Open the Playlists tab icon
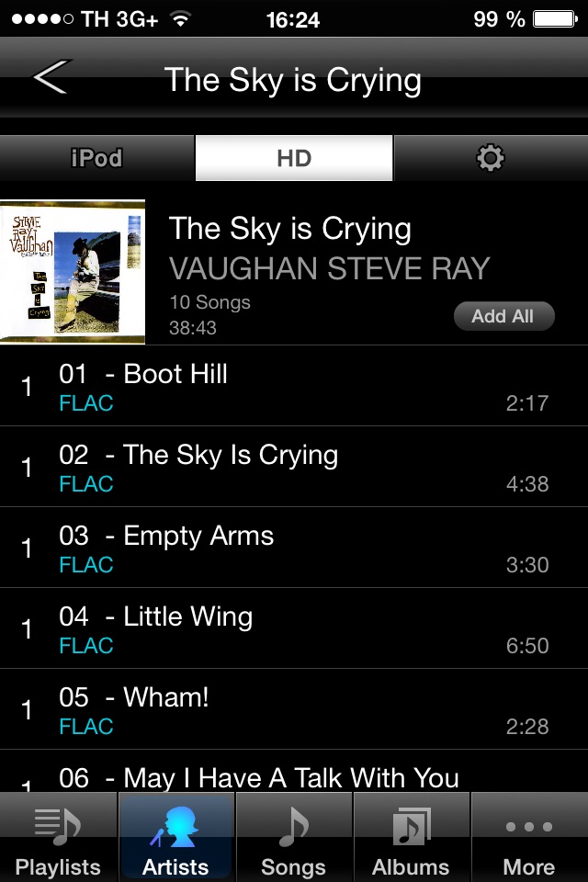The height and width of the screenshot is (882, 588). (58, 827)
